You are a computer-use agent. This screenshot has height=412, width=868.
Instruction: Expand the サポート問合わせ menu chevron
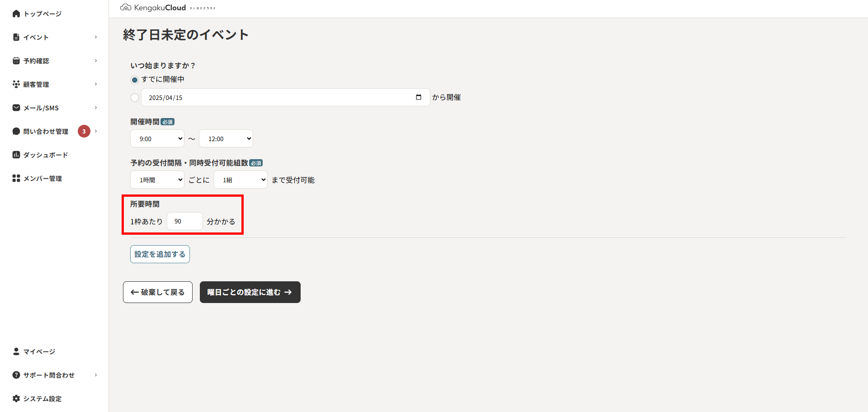[x=96, y=375]
